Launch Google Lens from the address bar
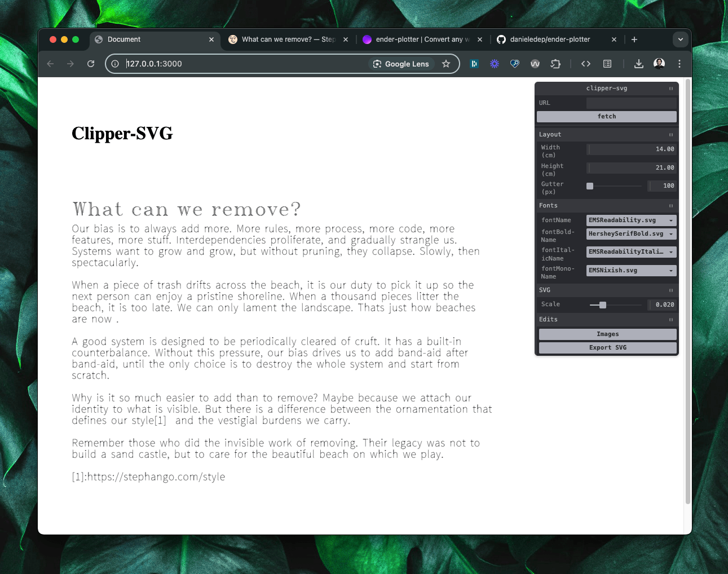The width and height of the screenshot is (728, 574). point(401,64)
